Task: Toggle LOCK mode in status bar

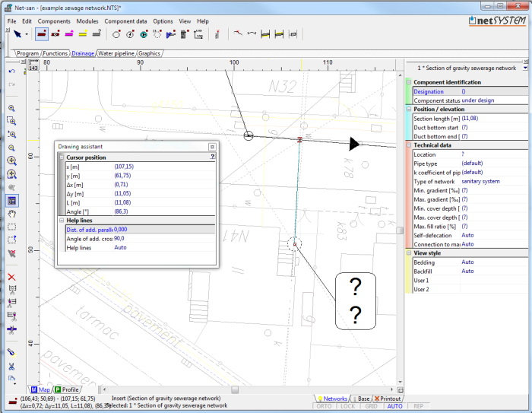Action: point(348,406)
